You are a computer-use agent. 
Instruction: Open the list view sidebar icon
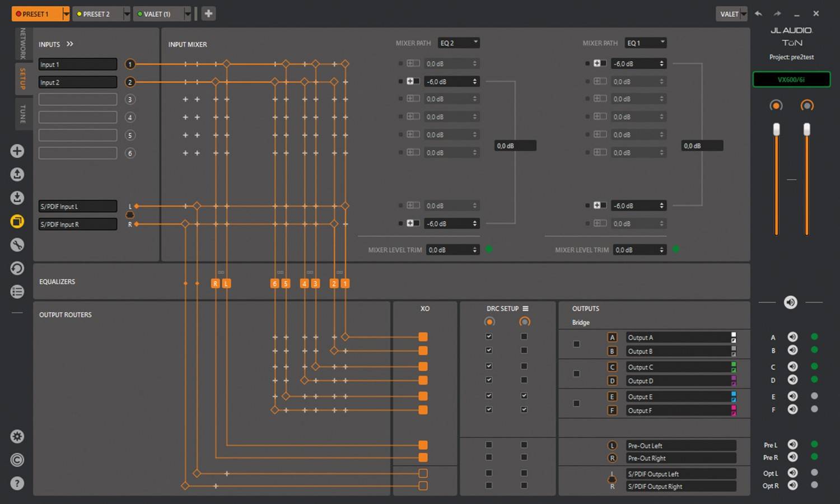pos(17,292)
